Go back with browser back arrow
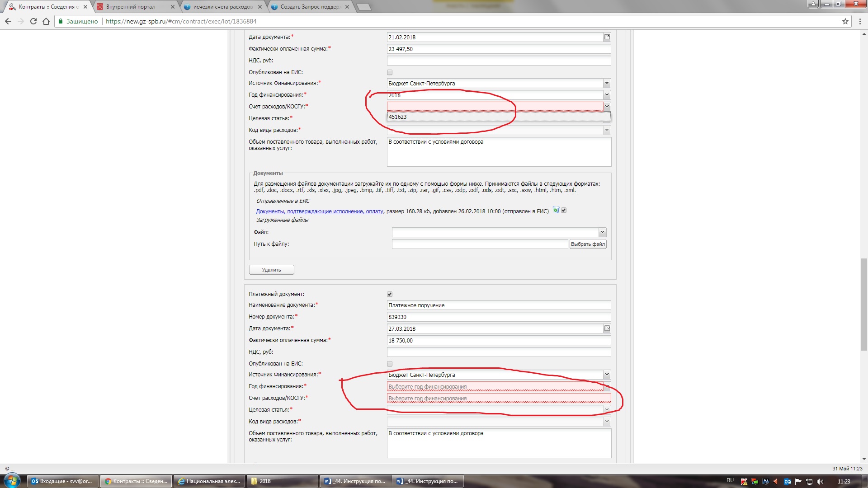868x488 pixels. (x=8, y=21)
